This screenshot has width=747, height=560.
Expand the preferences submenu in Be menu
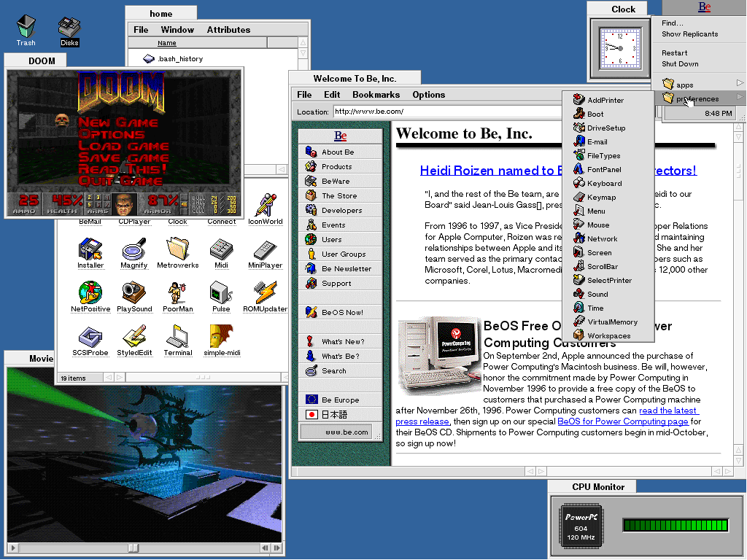701,98
